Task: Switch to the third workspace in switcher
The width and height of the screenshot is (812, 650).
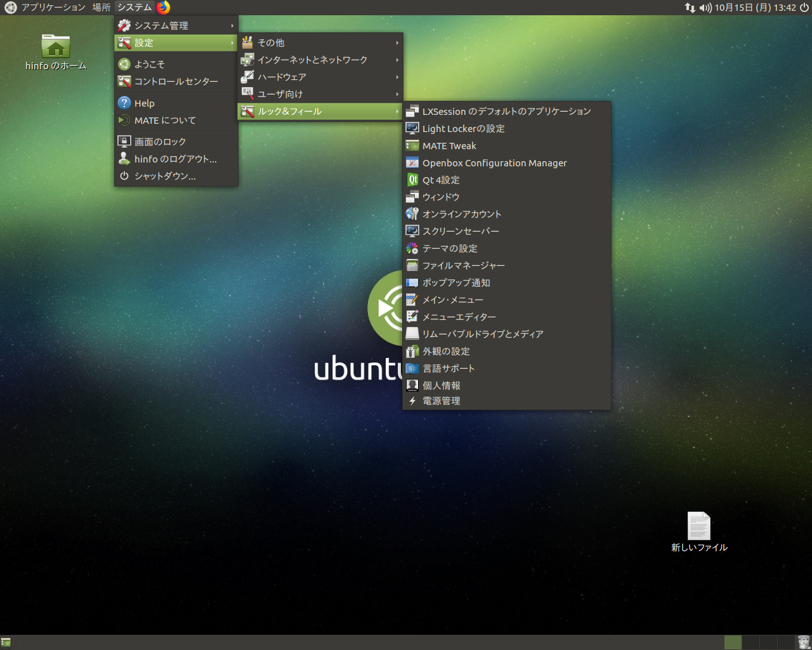Action: coord(768,642)
